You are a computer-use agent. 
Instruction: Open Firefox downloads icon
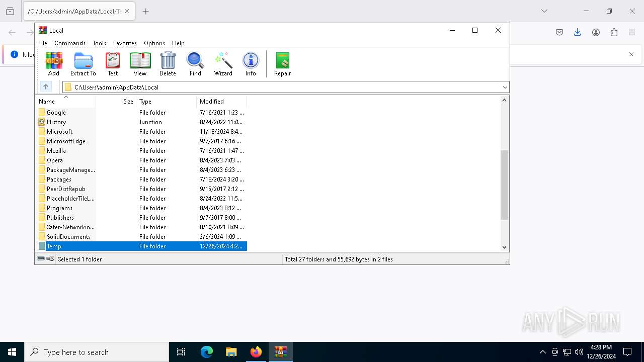pos(578,32)
